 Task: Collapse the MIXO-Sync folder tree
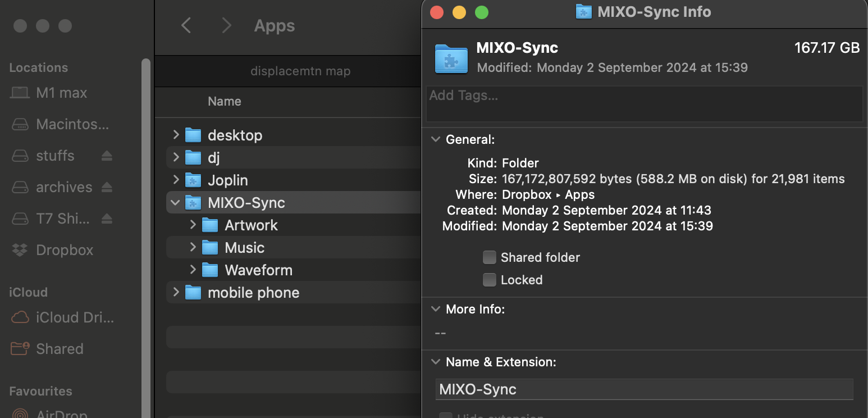tap(176, 203)
